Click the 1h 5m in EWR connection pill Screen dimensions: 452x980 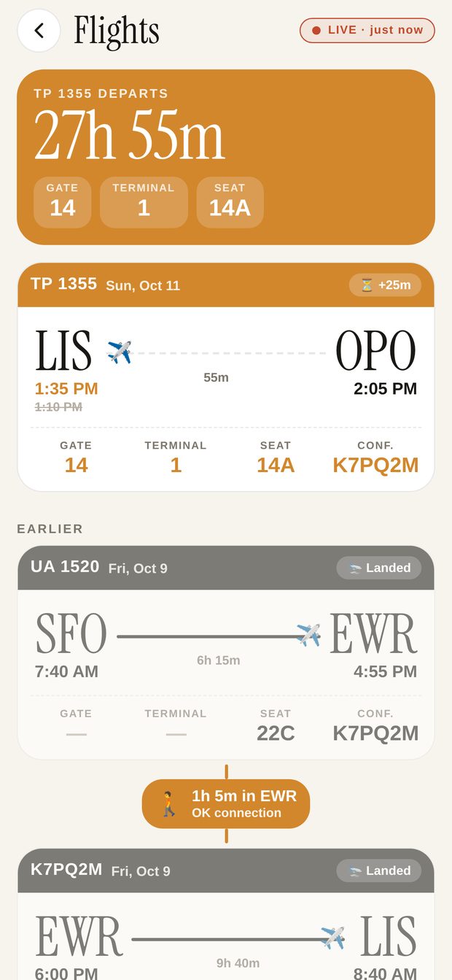tap(226, 803)
